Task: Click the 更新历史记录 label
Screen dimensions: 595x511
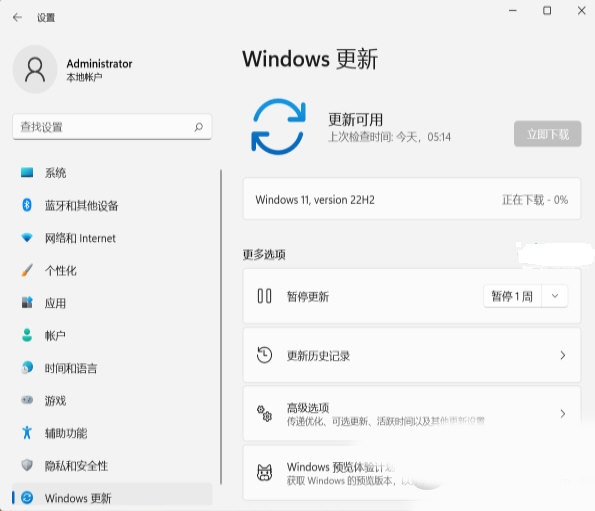Action: click(x=318, y=356)
